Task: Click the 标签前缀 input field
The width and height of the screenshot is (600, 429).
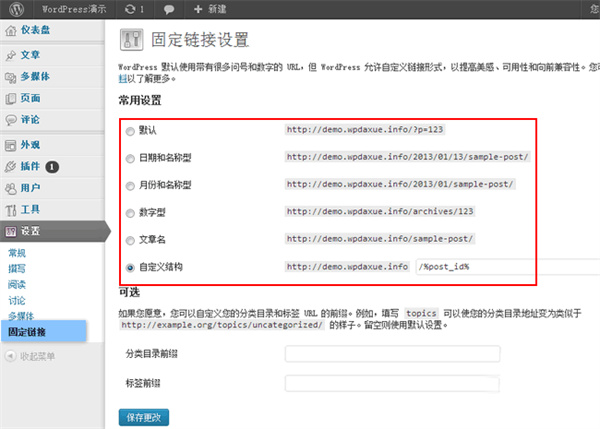Action: 392,383
